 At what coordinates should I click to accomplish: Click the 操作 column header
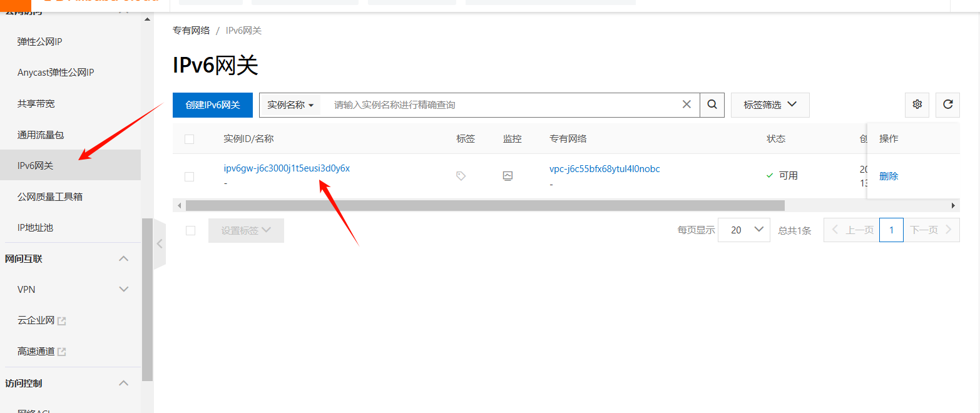pos(889,139)
